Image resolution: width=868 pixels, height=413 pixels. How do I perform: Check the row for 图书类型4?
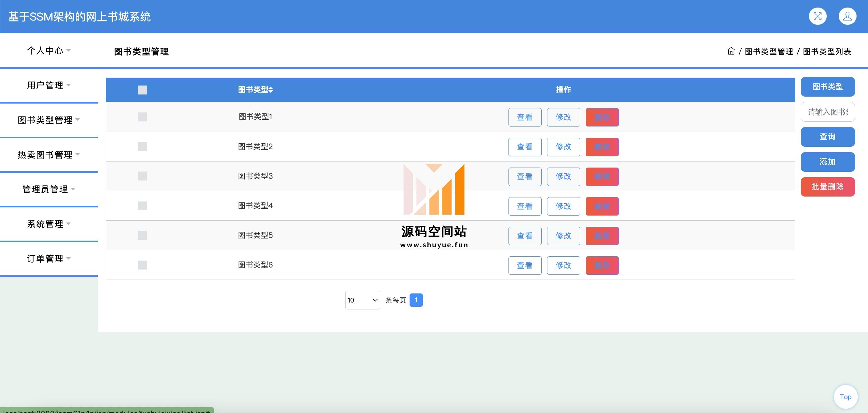tap(142, 206)
